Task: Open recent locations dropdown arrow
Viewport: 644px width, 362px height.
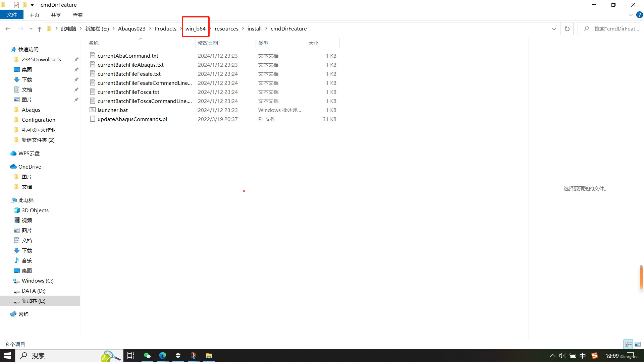Action: [x=31, y=29]
